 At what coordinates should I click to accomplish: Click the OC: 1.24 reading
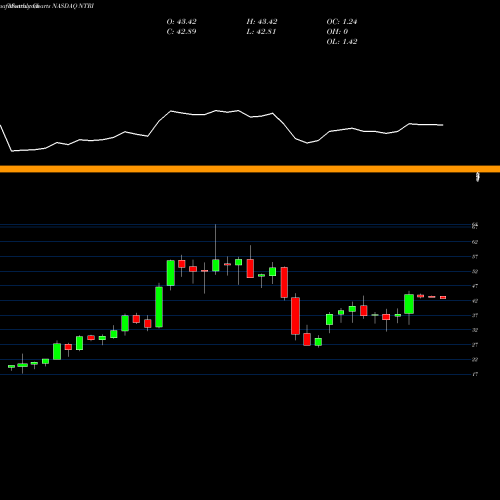click(x=342, y=22)
